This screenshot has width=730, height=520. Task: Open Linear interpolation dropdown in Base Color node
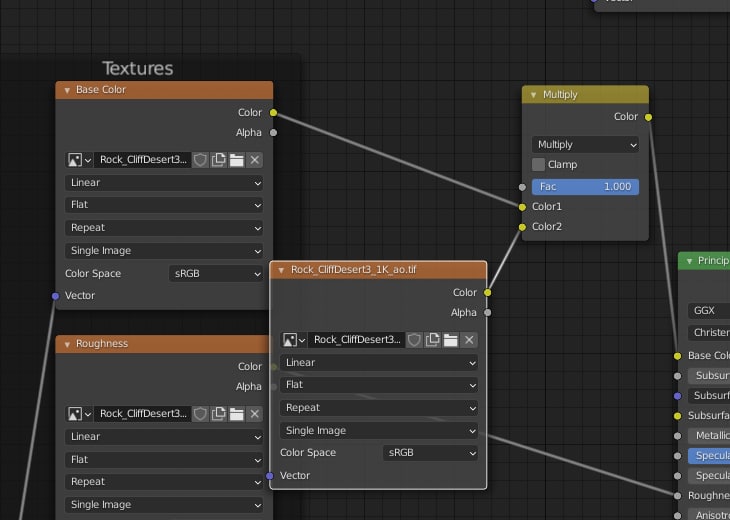pyautogui.click(x=164, y=182)
